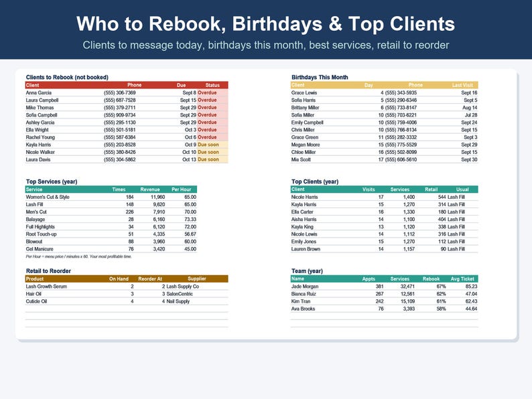Image resolution: width=532 pixels, height=399 pixels.
Task: Click Ava Brooks team member name
Action: [x=303, y=309]
